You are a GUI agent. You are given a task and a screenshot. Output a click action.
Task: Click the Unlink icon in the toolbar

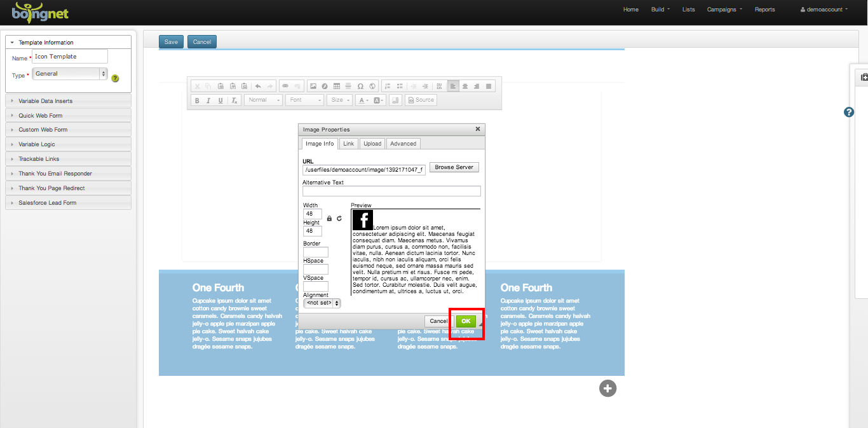click(x=297, y=86)
